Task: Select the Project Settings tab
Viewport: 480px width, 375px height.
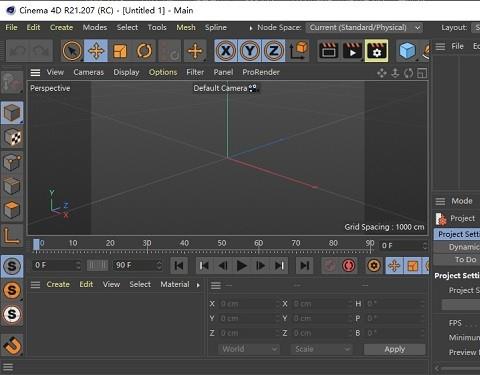Action: (457, 234)
